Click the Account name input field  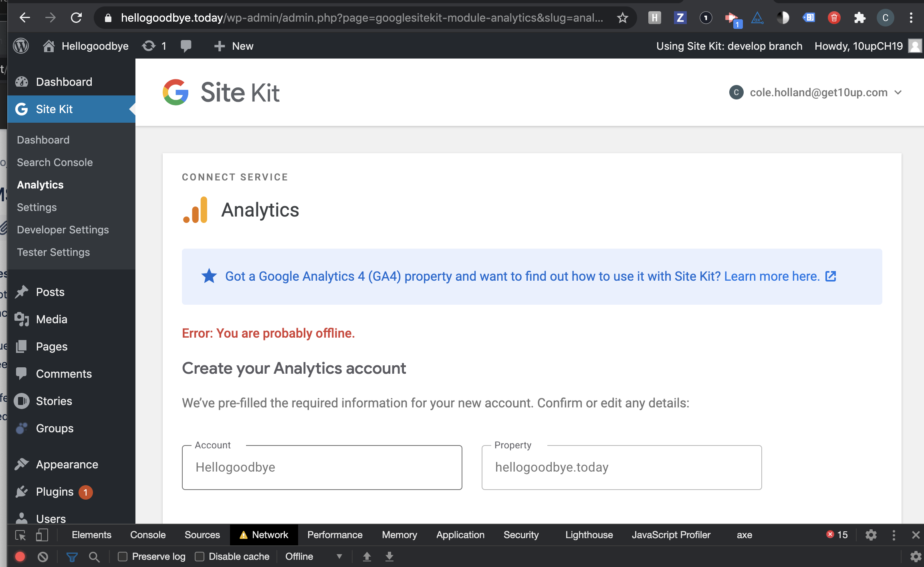pyautogui.click(x=322, y=467)
